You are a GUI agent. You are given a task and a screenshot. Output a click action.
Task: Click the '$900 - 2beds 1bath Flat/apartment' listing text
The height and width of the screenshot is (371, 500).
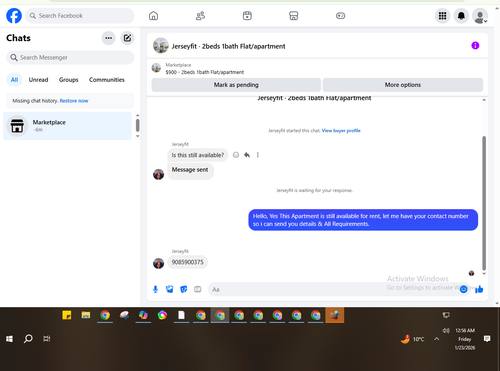205,72
